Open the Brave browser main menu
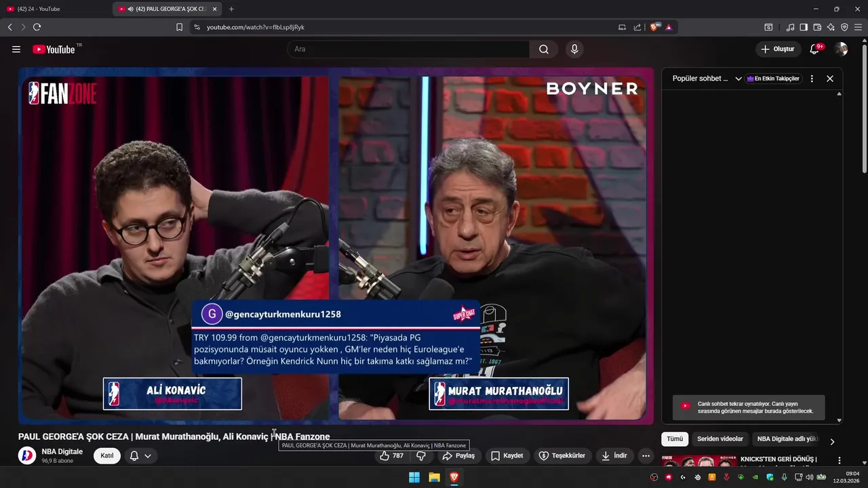The height and width of the screenshot is (488, 868). (858, 27)
